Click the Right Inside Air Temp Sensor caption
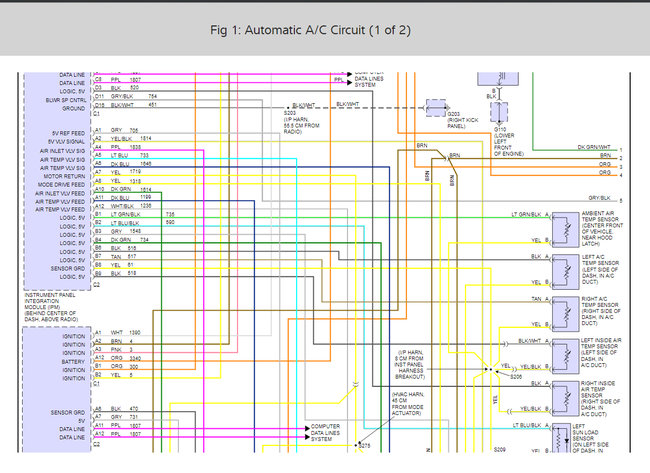Image resolution: width=650 pixels, height=473 pixels. [600, 399]
